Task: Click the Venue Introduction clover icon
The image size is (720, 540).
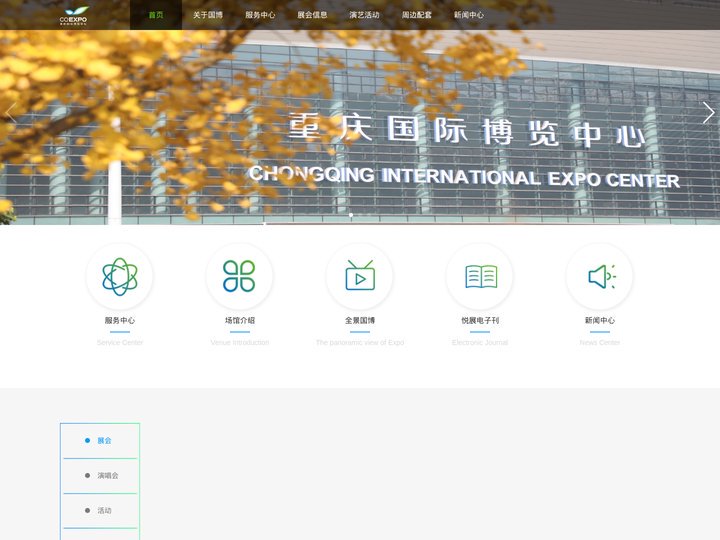Action: point(239,276)
